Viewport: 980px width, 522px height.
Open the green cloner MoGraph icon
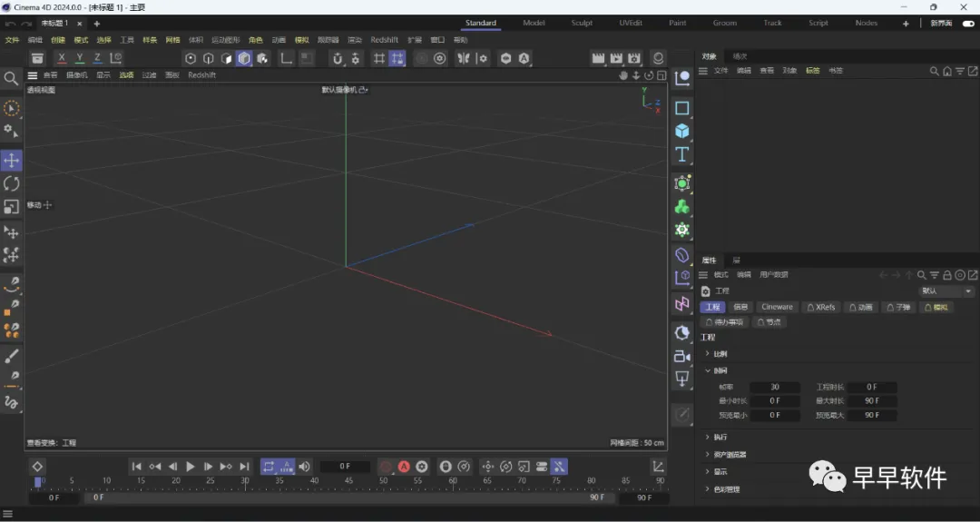coord(681,206)
